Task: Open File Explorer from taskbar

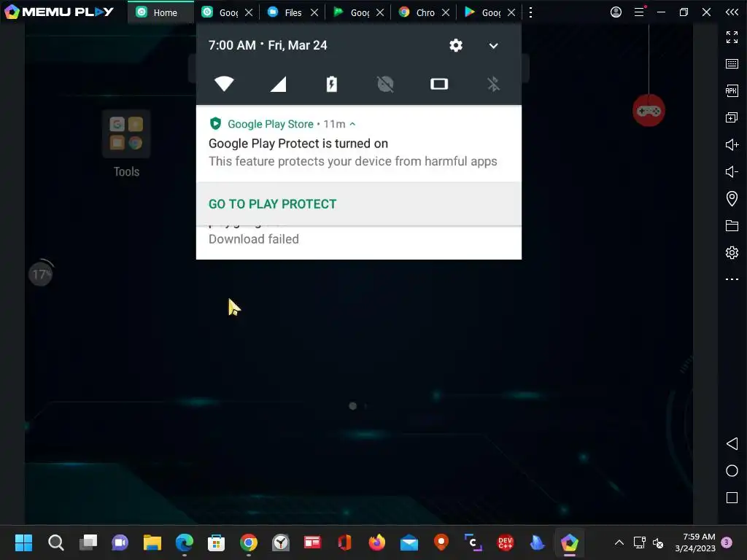Action: [x=152, y=542]
